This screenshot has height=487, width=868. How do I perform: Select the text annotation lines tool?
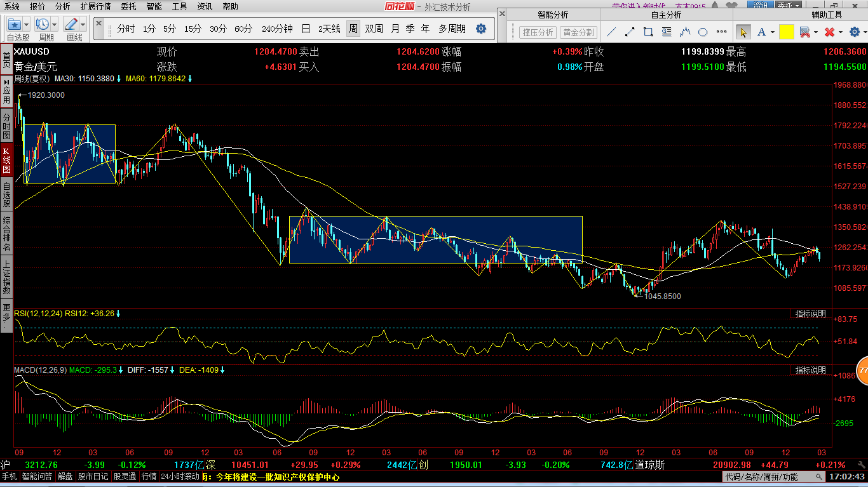pos(667,32)
